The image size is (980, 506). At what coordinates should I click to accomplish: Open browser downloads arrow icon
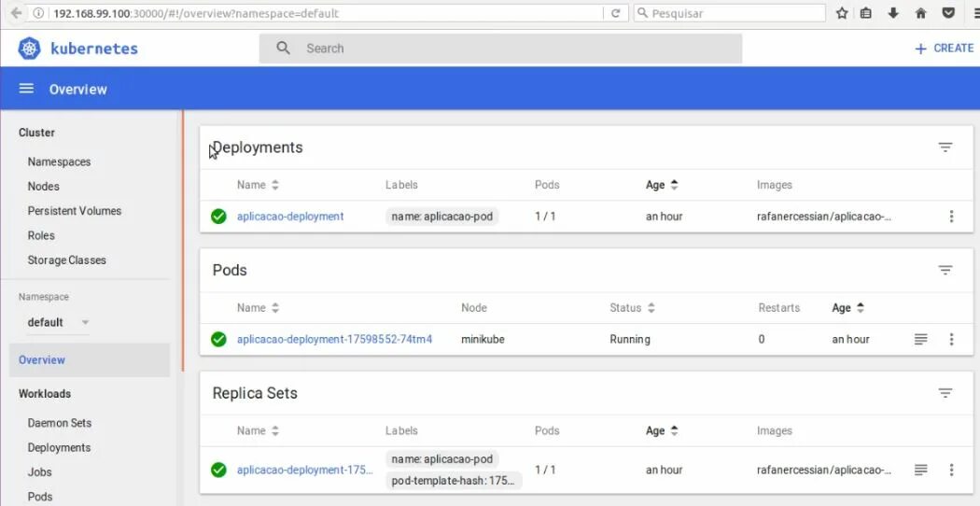[x=893, y=12]
